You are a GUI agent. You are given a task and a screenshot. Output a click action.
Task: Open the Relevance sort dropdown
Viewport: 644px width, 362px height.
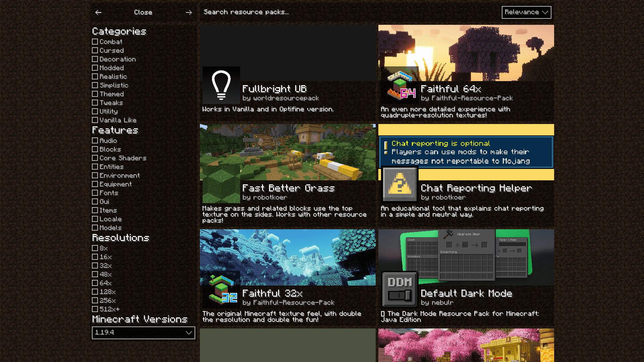pyautogui.click(x=526, y=12)
